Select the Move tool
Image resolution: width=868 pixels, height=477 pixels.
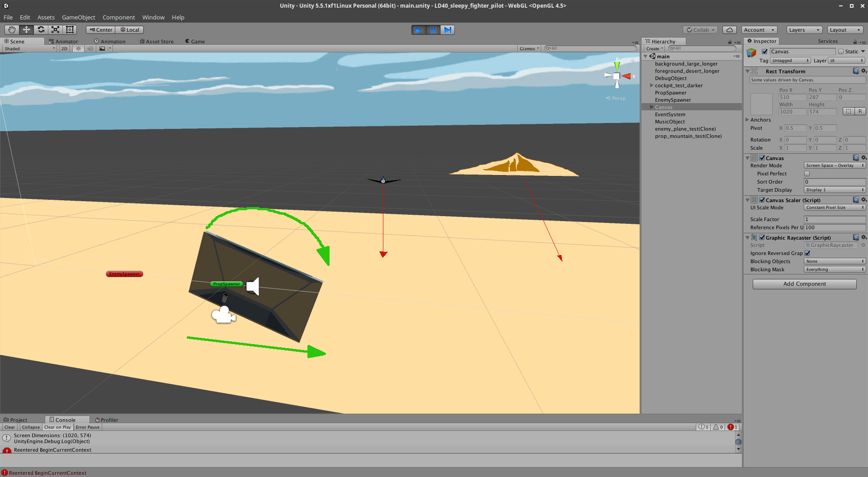coord(26,30)
